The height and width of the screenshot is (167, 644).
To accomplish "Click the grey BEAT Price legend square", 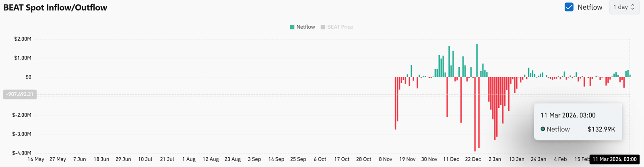I will [x=323, y=27].
